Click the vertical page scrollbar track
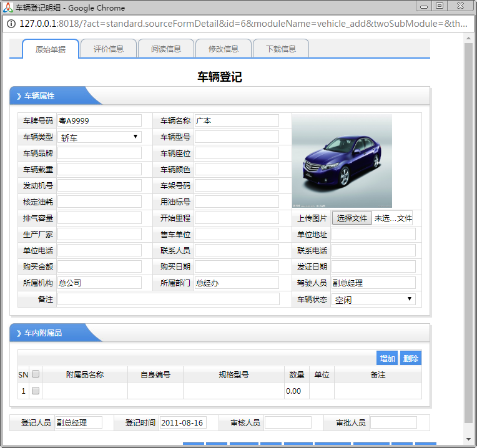This screenshot has height=448, width=477. click(x=468, y=250)
